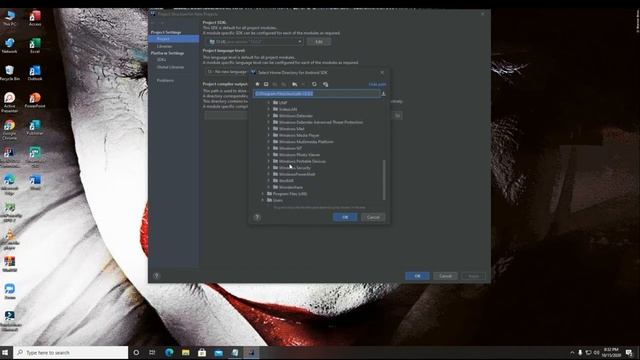Expand the WindowsPowerShell folder
Viewport: 640px width, 360px height.
pyautogui.click(x=269, y=174)
